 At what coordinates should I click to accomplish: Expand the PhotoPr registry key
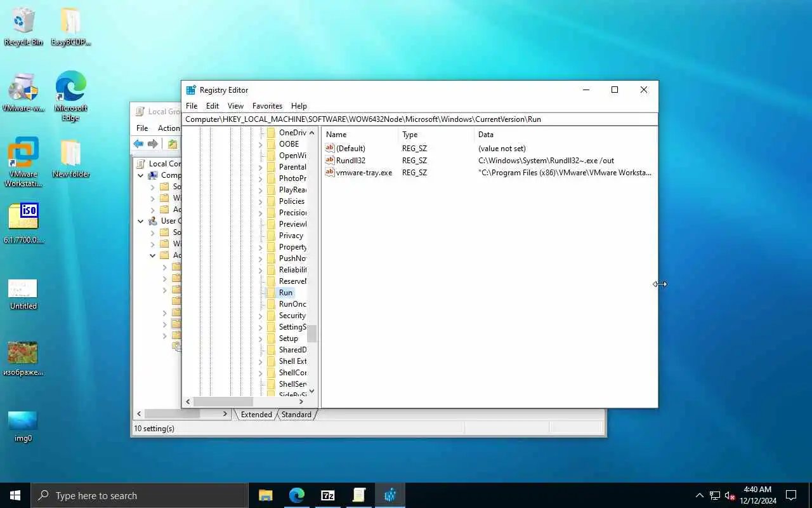(260, 178)
